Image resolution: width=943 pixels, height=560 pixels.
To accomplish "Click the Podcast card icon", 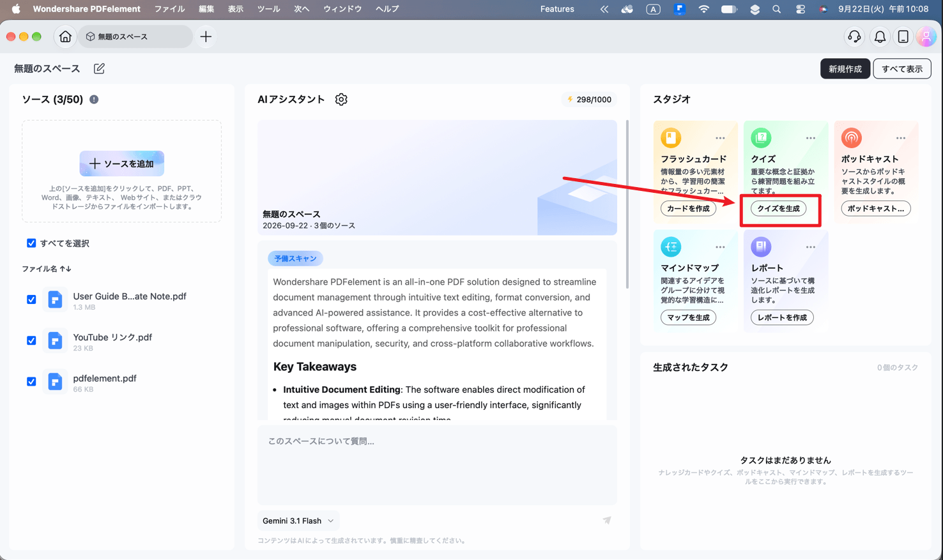I will click(x=851, y=137).
